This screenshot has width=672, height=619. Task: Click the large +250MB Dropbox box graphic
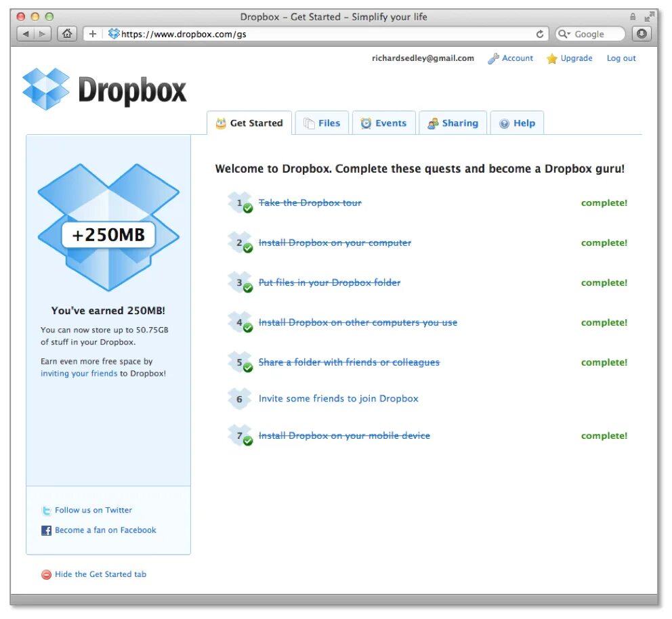pyautogui.click(x=108, y=228)
